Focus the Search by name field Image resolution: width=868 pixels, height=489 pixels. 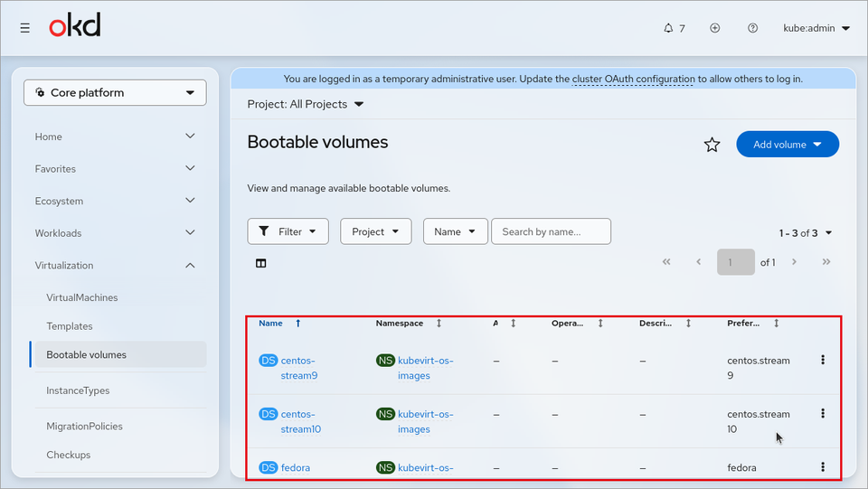click(551, 231)
